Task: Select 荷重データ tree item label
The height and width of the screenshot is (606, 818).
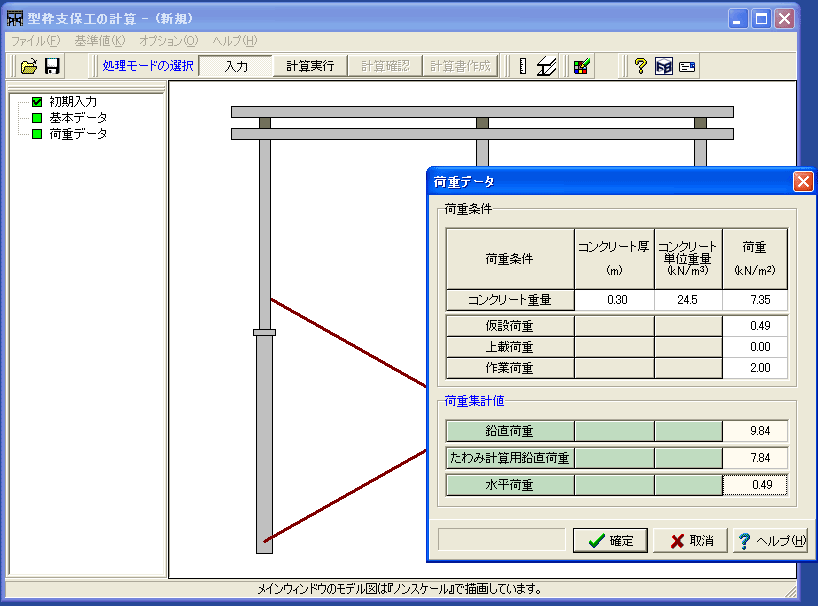Action: click(x=78, y=134)
